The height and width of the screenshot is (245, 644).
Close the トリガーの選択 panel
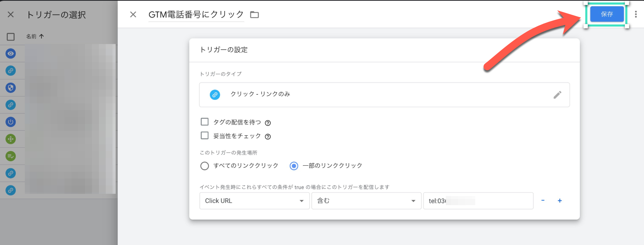coord(11,15)
